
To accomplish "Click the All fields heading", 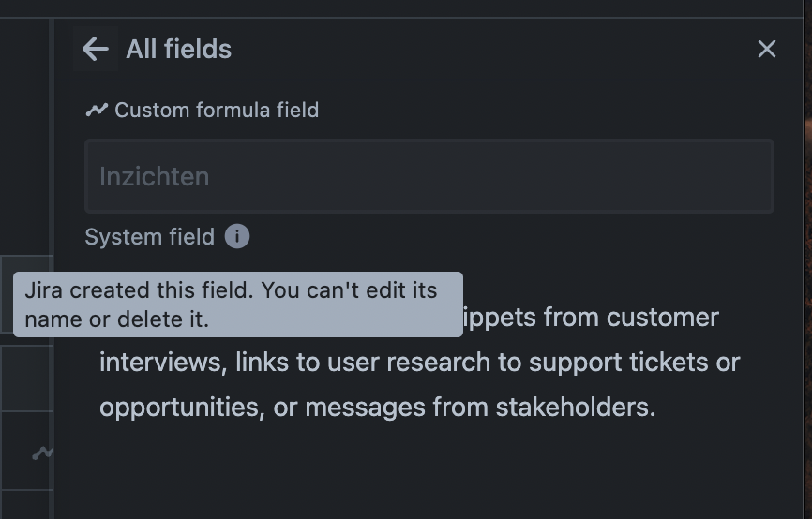I will 178,49.
